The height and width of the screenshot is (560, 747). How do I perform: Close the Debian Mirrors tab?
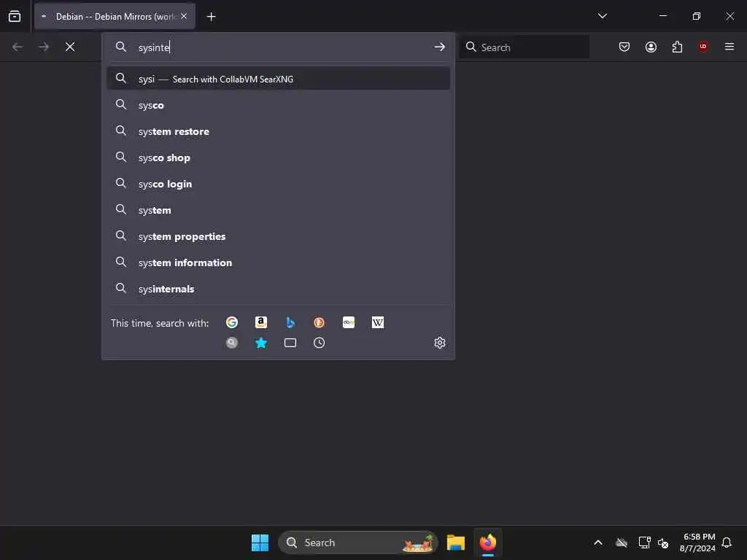tap(184, 16)
